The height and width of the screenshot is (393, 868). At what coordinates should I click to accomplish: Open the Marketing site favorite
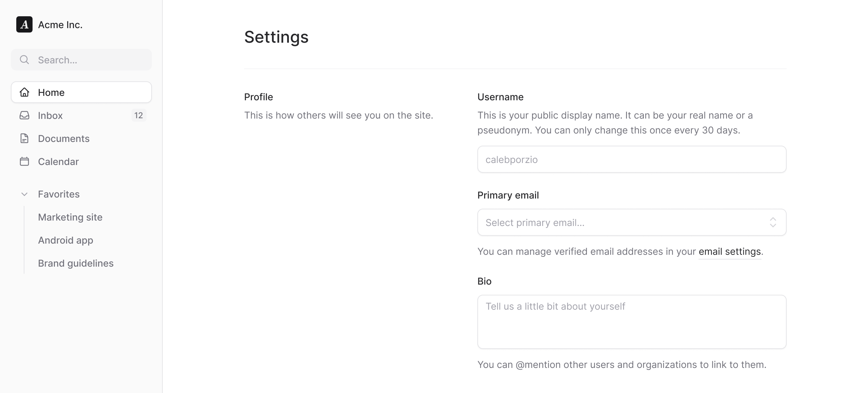(x=70, y=217)
